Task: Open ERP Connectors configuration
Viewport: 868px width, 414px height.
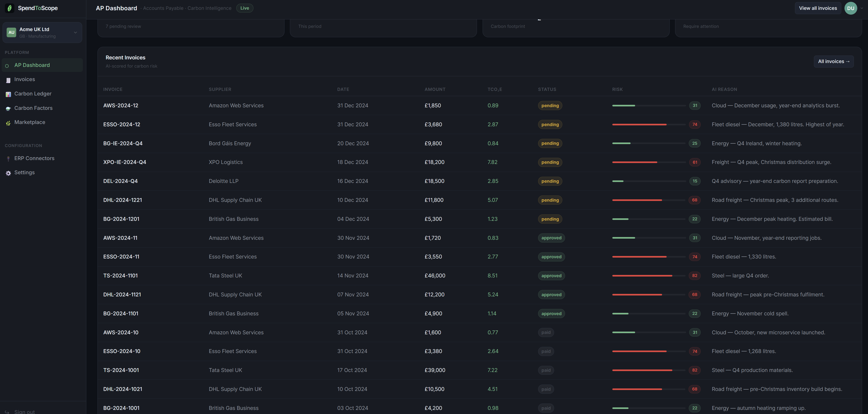Action: point(42,158)
